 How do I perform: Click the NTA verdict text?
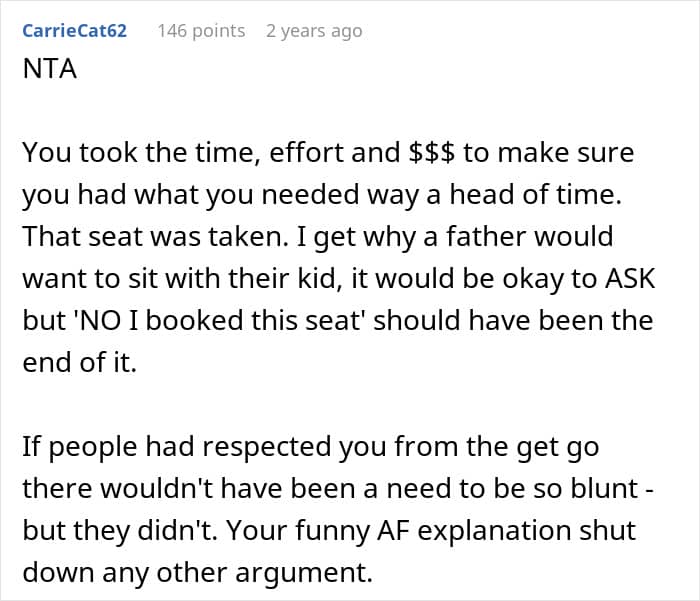click(x=50, y=72)
